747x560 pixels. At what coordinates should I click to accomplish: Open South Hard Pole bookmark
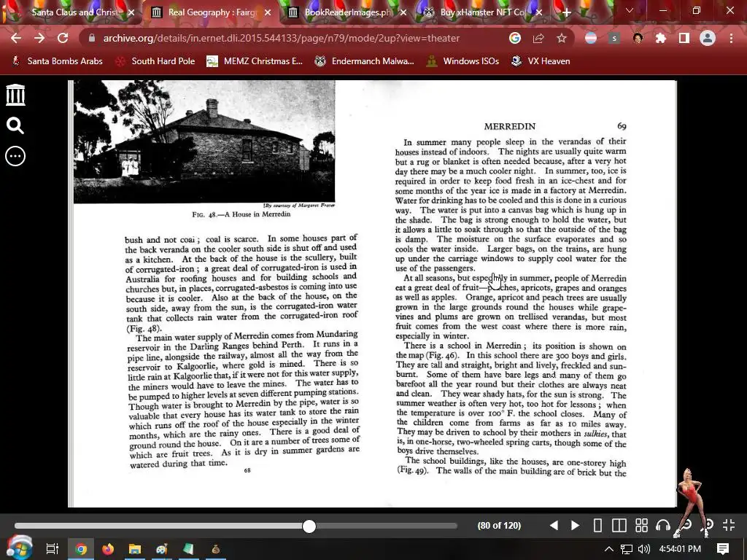155,61
